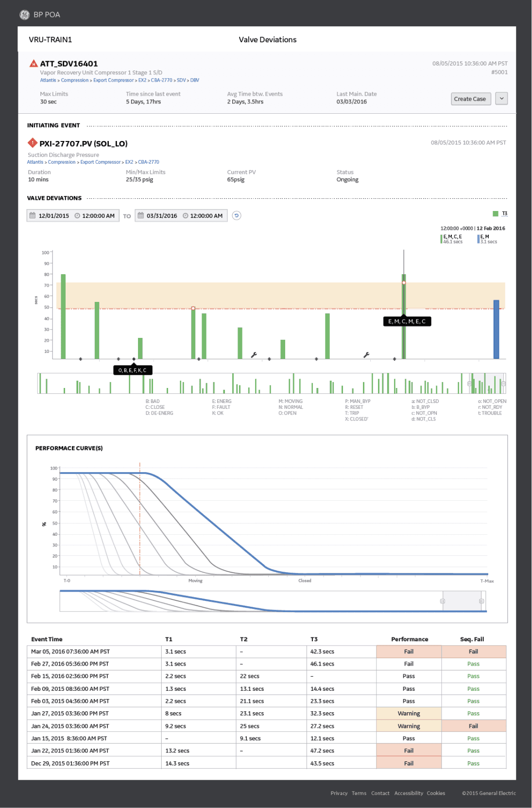The width and height of the screenshot is (532, 808).
Task: Click the Create Case button
Action: point(470,99)
